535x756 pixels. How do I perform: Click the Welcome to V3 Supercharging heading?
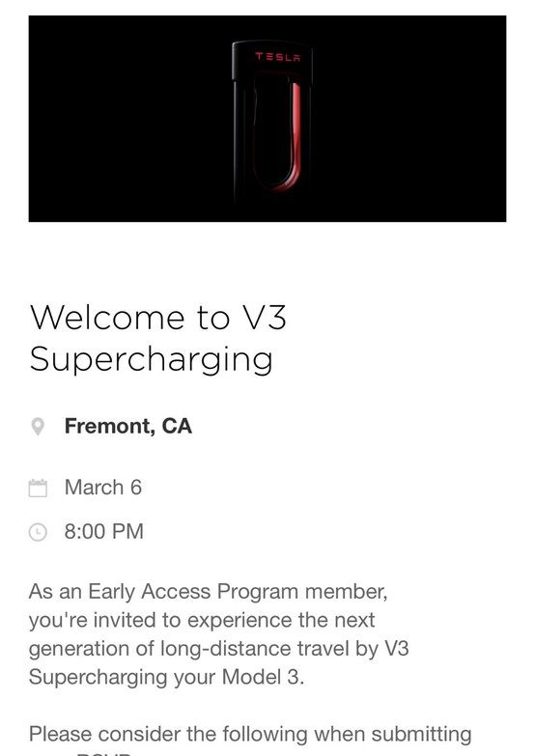[x=158, y=339]
